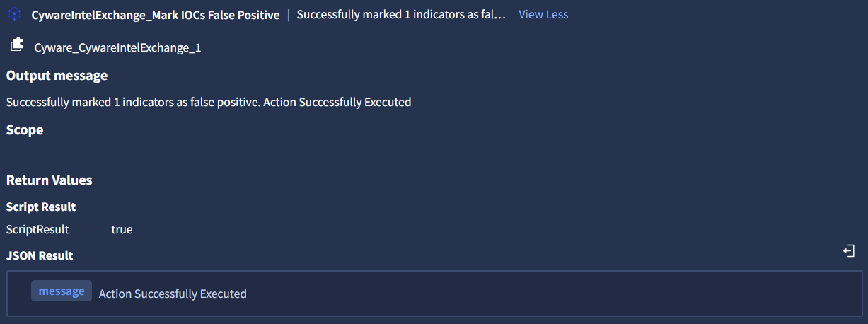868x324 pixels.
Task: Click the Scope section heading
Action: 25,130
